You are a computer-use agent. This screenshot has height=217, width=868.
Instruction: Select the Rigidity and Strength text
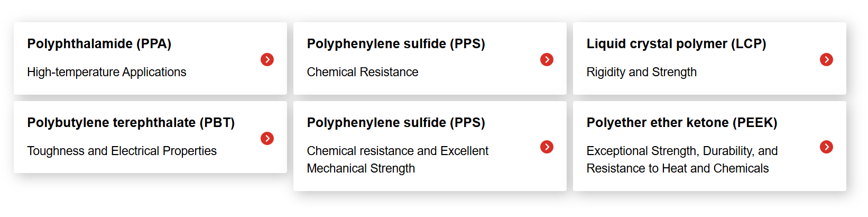[x=642, y=72]
